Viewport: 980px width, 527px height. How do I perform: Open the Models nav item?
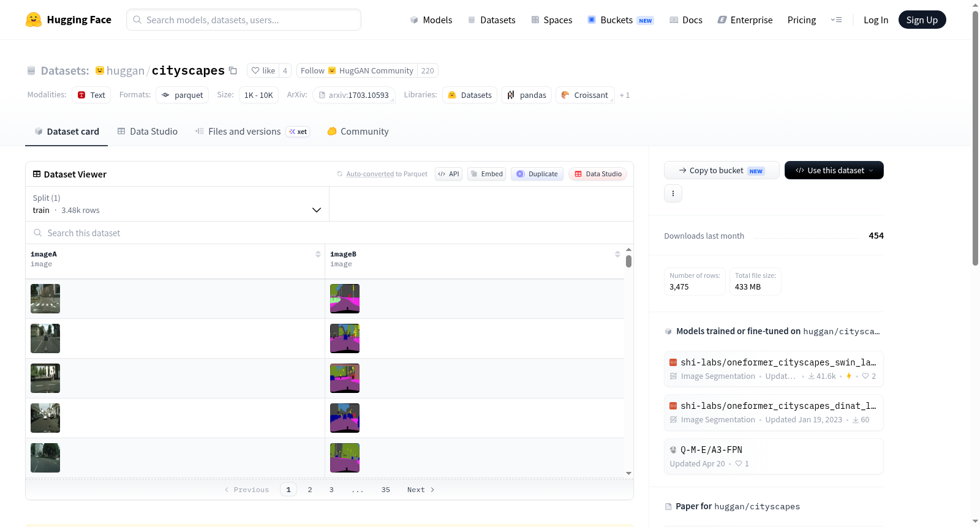[x=431, y=20]
